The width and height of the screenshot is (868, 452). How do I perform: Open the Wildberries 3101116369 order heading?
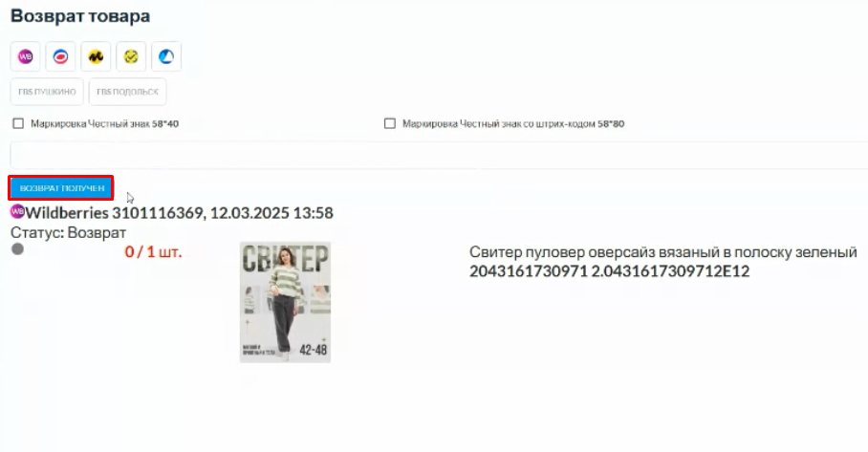tap(179, 213)
